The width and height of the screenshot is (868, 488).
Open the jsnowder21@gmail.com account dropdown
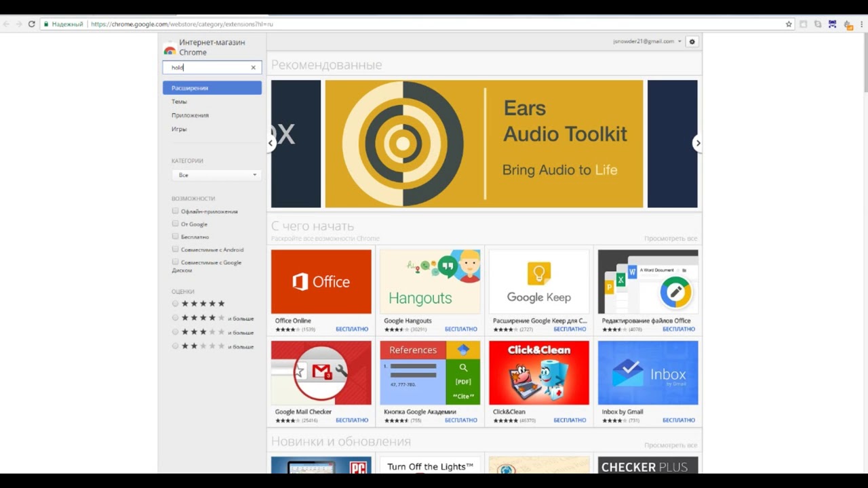[x=647, y=41]
